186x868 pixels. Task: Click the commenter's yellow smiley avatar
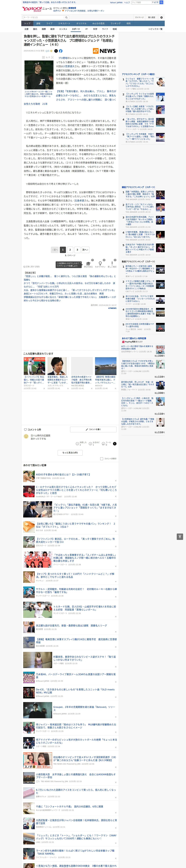[x=26, y=436]
